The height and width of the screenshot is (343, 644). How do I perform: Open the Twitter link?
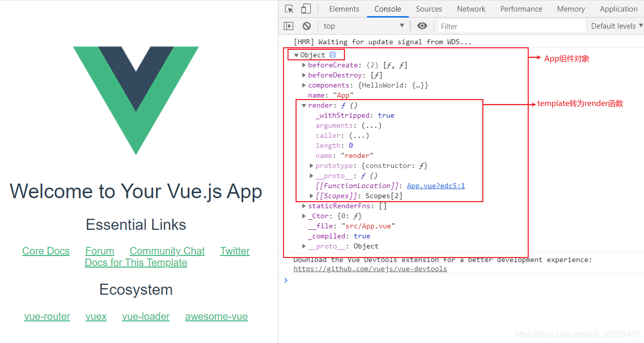(x=235, y=251)
